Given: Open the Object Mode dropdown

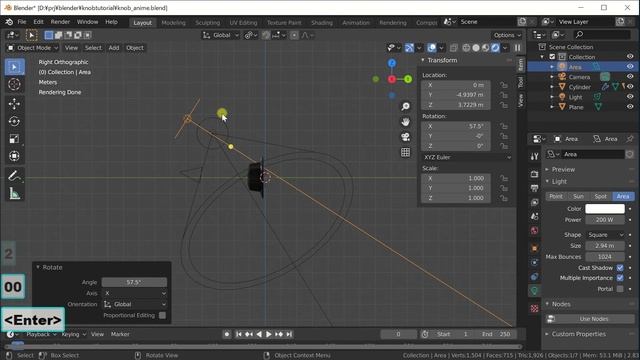Looking at the screenshot, I should point(33,48).
